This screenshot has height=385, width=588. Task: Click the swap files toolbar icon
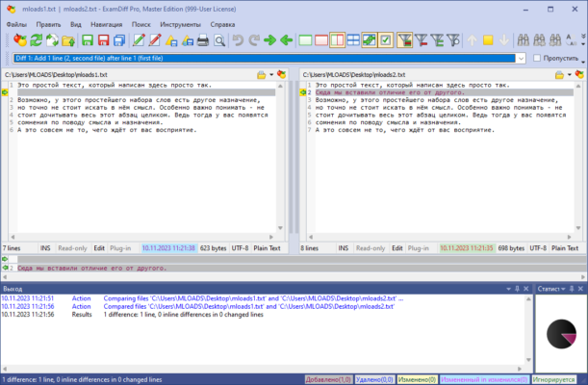pyautogui.click(x=52, y=40)
